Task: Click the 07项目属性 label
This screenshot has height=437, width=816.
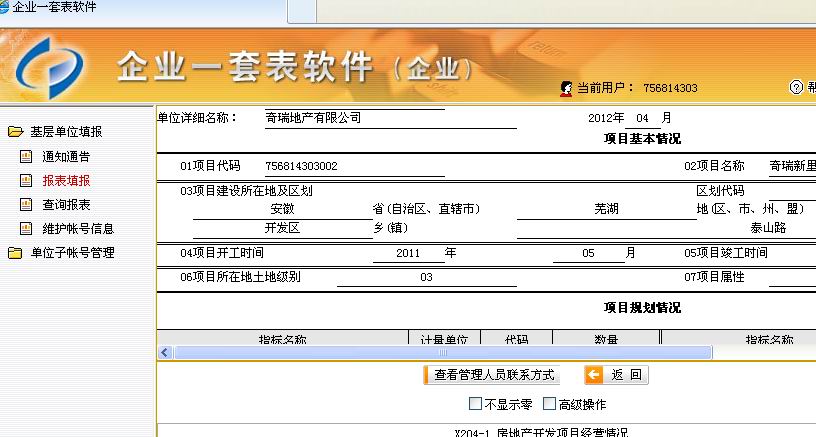Action: 714,277
